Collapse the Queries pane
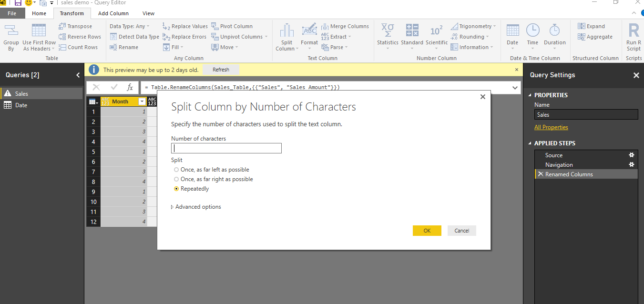644x304 pixels. tap(78, 75)
